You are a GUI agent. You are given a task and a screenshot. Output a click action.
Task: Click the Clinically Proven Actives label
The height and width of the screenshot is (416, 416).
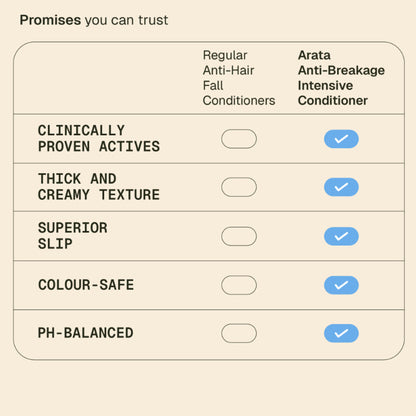(x=99, y=139)
